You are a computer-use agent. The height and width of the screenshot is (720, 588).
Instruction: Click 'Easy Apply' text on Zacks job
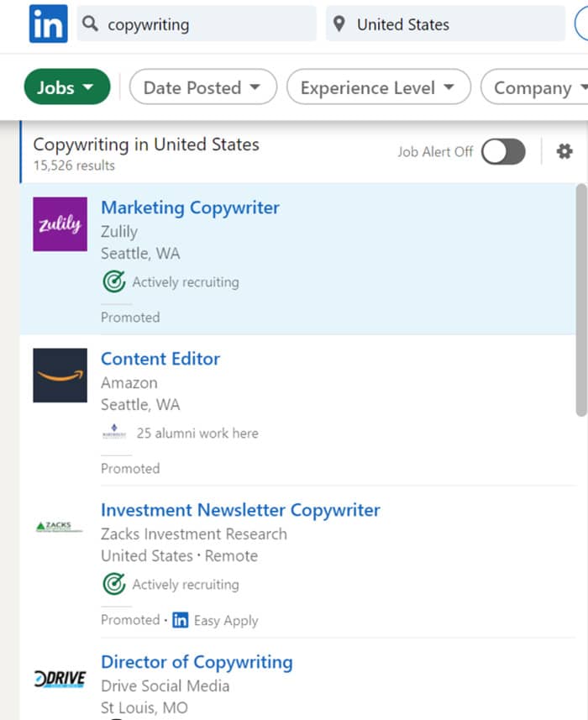pyautogui.click(x=226, y=620)
